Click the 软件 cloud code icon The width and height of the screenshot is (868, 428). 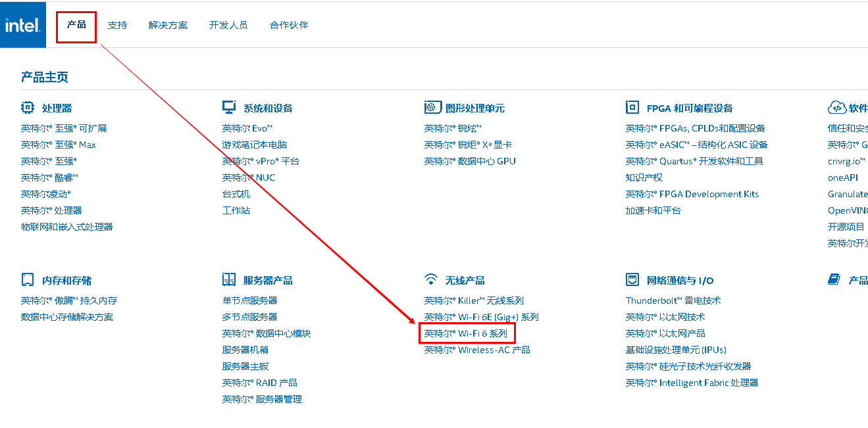[836, 108]
